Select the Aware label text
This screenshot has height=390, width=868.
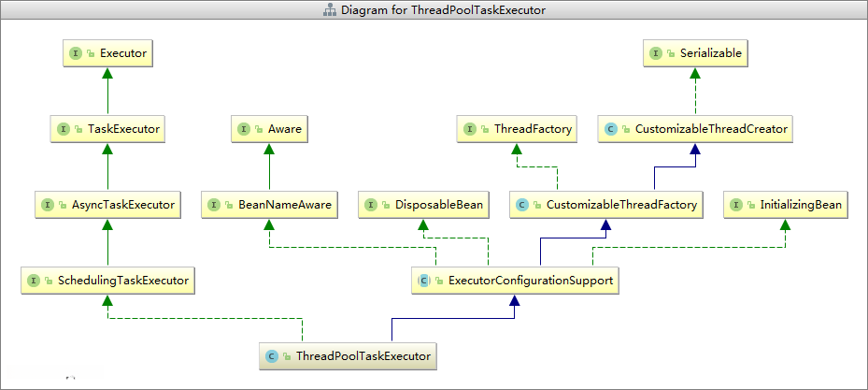[285, 129]
